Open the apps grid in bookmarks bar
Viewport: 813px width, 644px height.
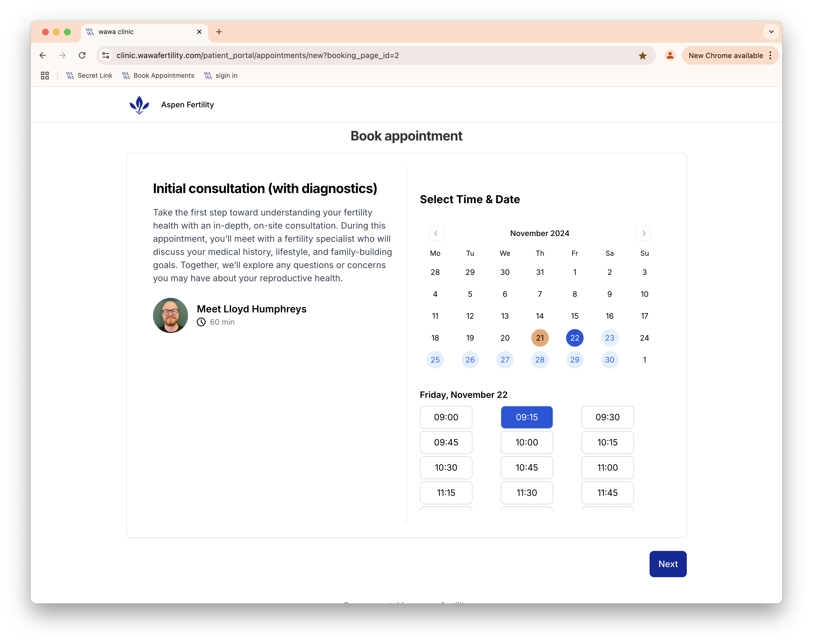[45, 76]
